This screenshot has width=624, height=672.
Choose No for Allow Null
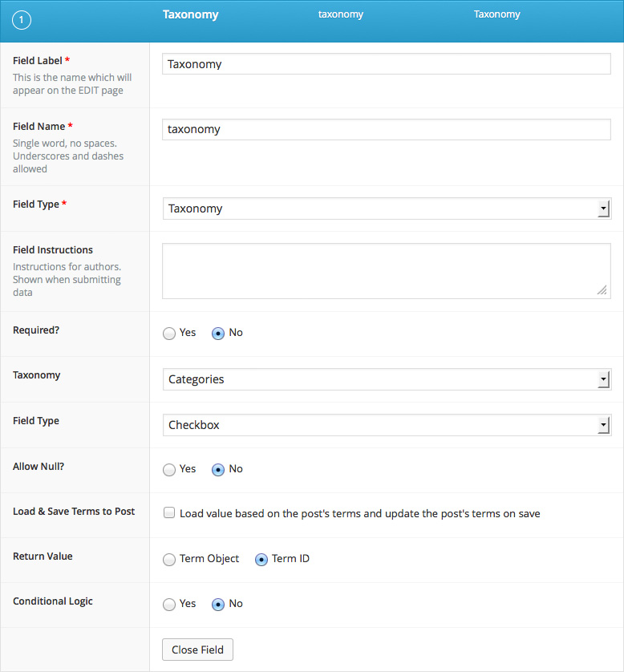click(218, 469)
